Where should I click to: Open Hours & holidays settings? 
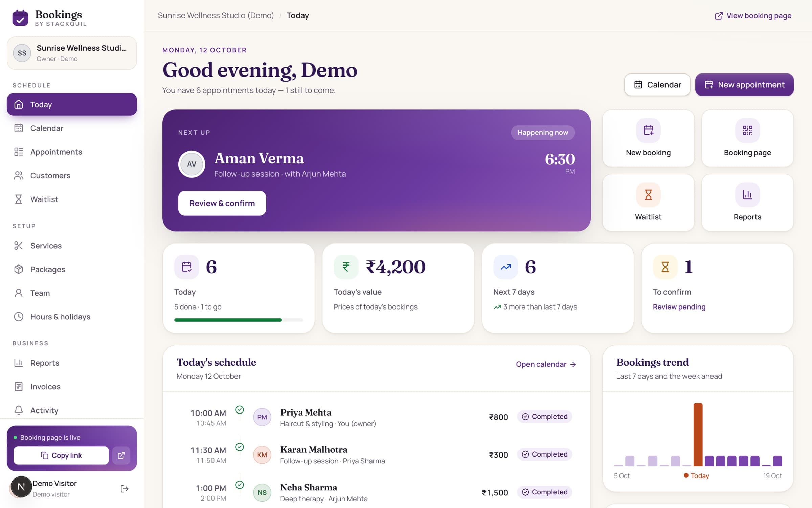[x=72, y=317]
